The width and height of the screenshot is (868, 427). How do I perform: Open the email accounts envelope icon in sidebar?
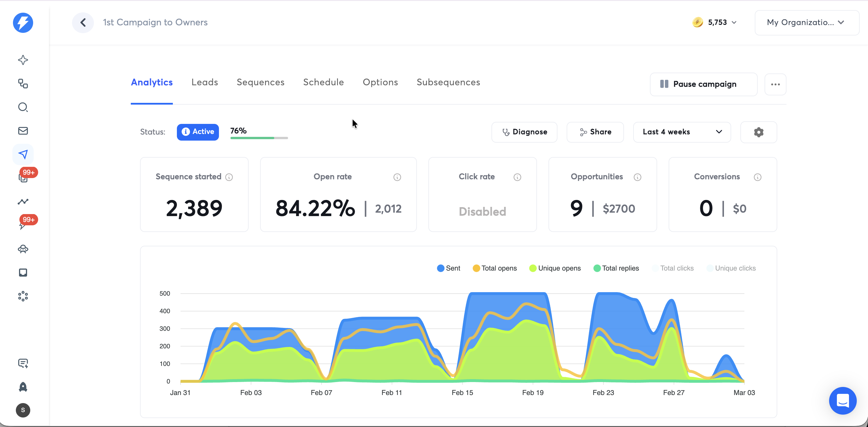tap(23, 131)
